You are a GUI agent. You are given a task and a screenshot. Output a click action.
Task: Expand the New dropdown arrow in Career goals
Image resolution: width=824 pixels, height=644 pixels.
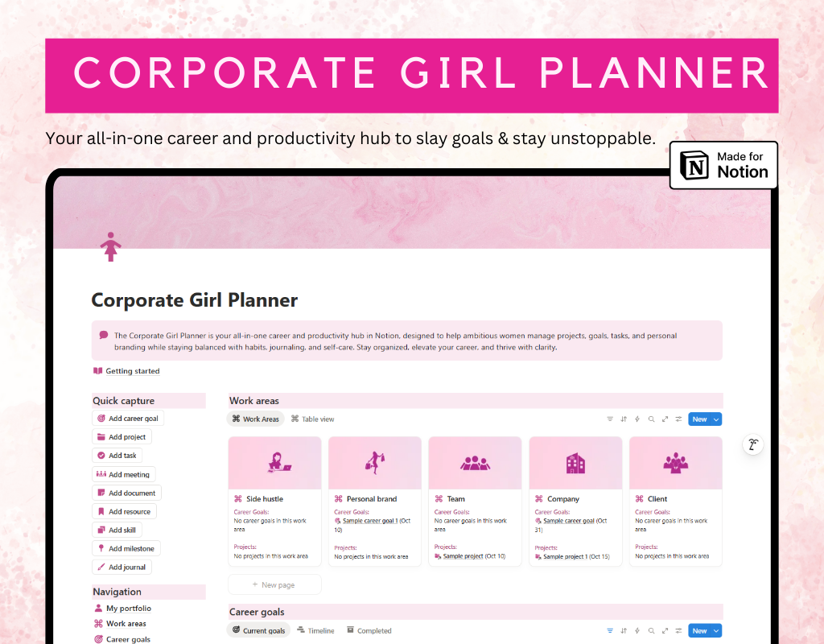(716, 630)
